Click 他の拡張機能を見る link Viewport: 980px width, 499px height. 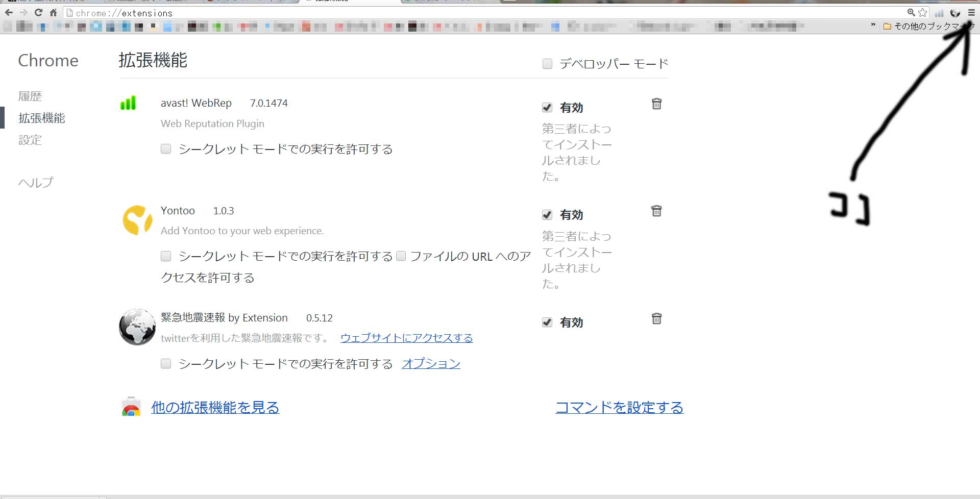(215, 407)
